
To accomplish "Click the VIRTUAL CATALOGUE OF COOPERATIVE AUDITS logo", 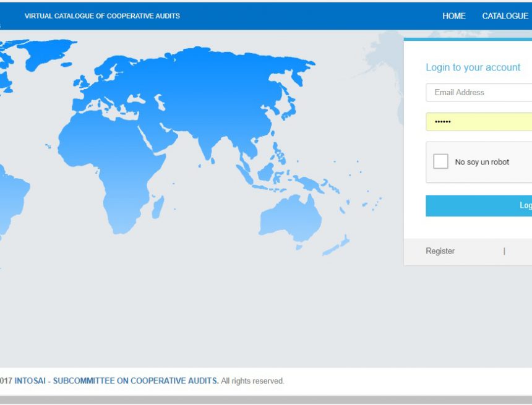I will [x=101, y=16].
